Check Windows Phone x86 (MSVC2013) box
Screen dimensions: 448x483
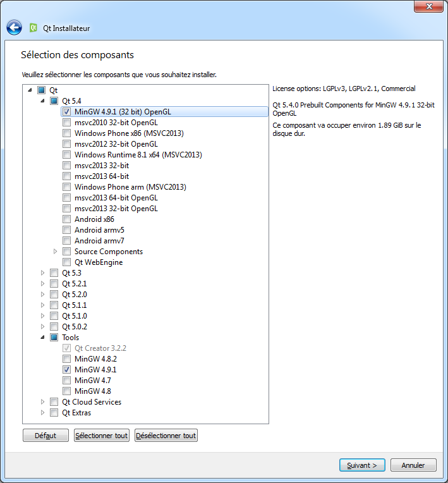point(66,133)
